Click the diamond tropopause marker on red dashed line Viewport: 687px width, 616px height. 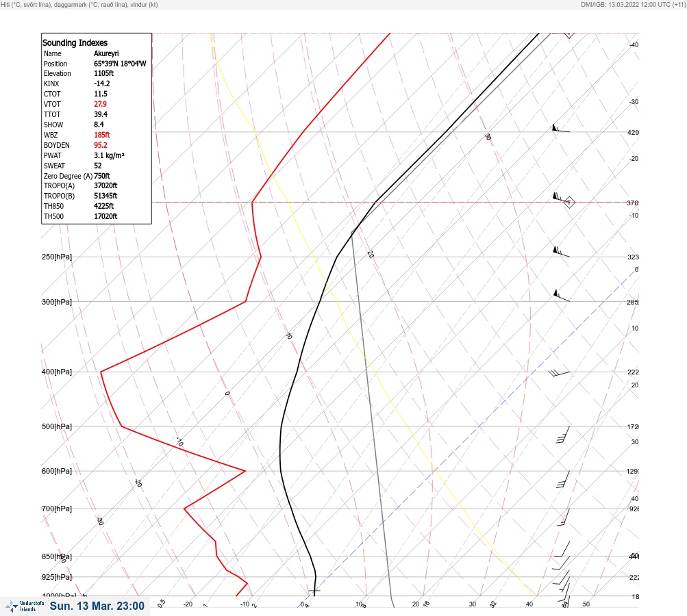pyautogui.click(x=569, y=203)
